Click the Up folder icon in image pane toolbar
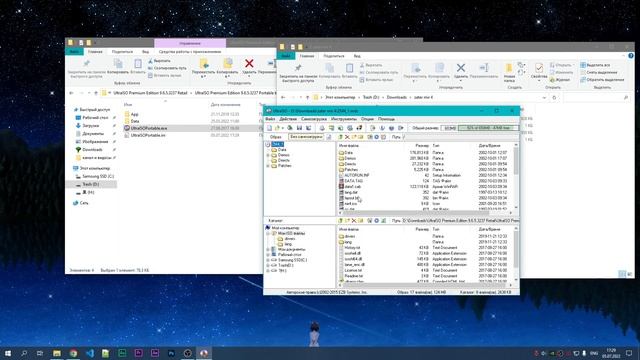This screenshot has height=360, width=640. [x=341, y=137]
